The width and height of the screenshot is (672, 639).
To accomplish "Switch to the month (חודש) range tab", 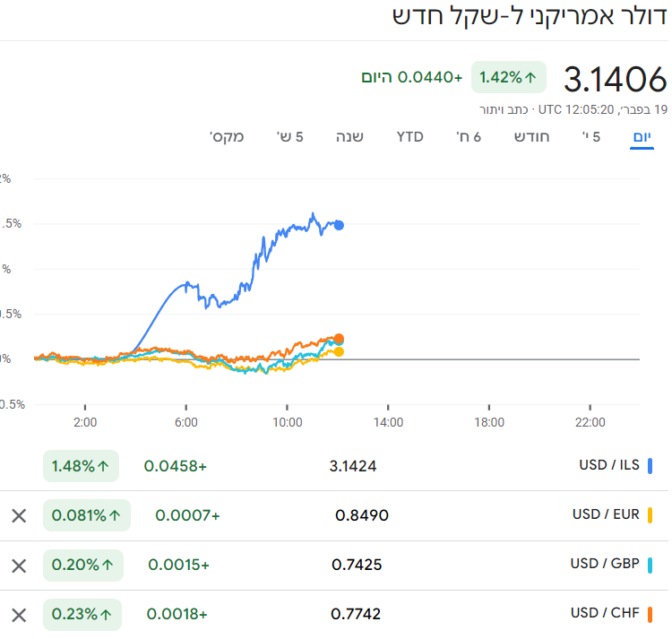I will coord(532,137).
